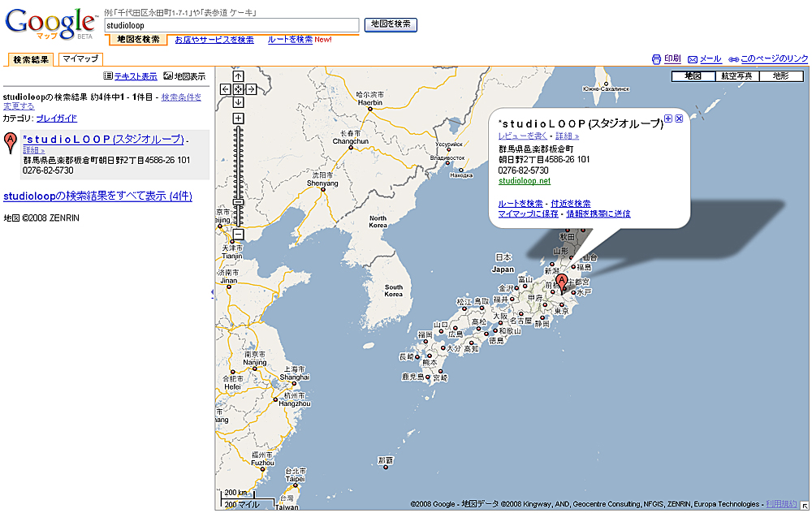Screen dimensions: 812x513
Task: Click 情報を携帯に送信 link
Action: (x=598, y=213)
